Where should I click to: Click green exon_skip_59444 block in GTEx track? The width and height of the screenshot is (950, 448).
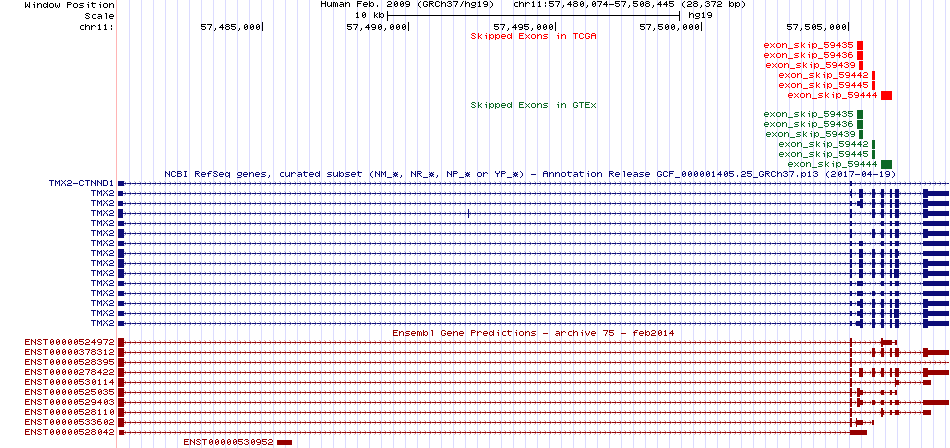886,164
